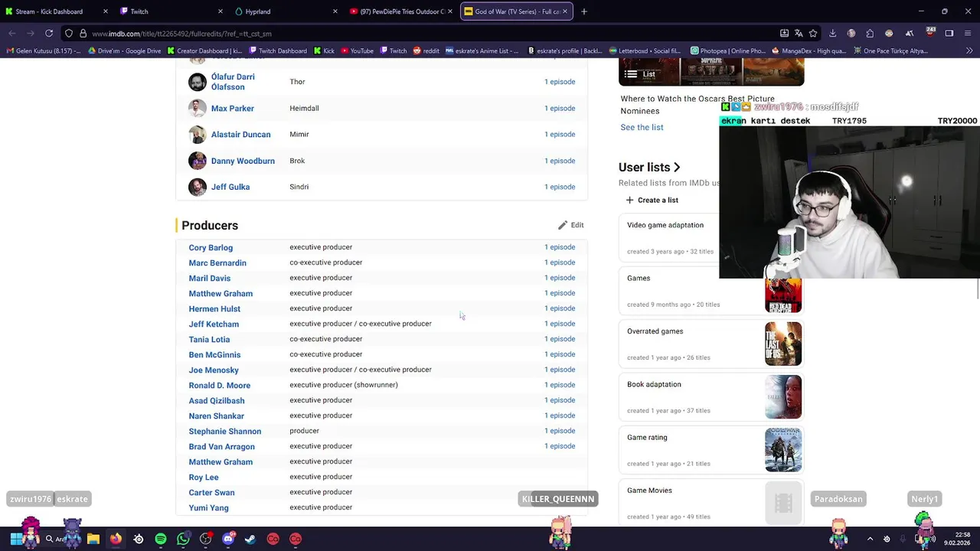Image resolution: width=980 pixels, height=551 pixels.
Task: Open Photopea bookmark
Action: pyautogui.click(x=727, y=51)
